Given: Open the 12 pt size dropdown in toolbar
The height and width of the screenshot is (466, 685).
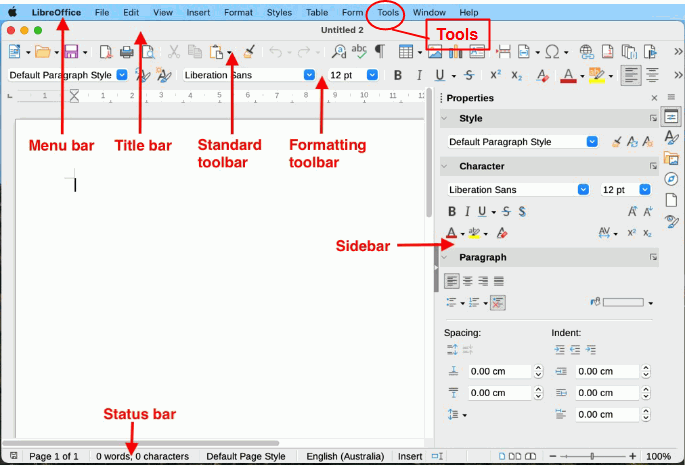Looking at the screenshot, I should (x=372, y=75).
